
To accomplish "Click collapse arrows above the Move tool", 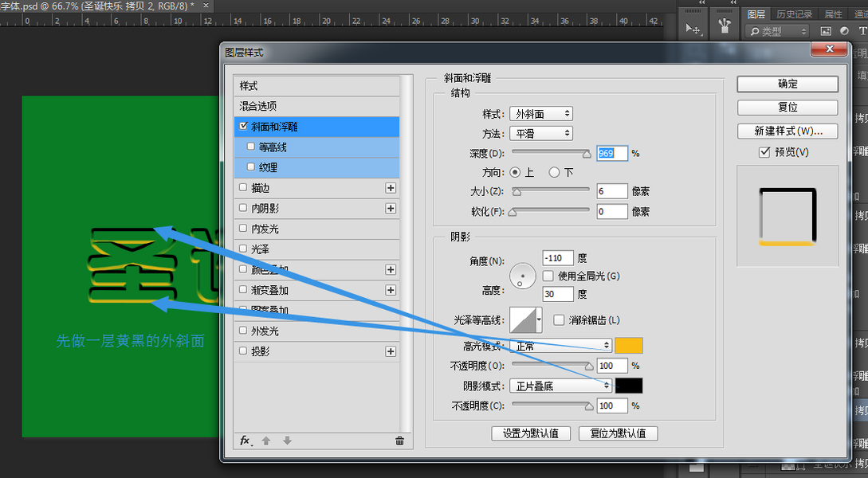I will click(702, 2).
